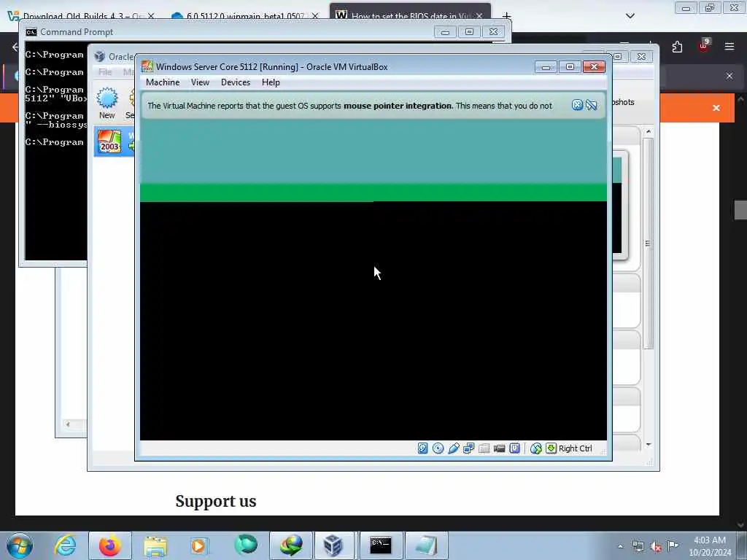Close the 6.0.5112.0 winmain tab
Image resolution: width=747 pixels, height=560 pixels.
(x=315, y=16)
